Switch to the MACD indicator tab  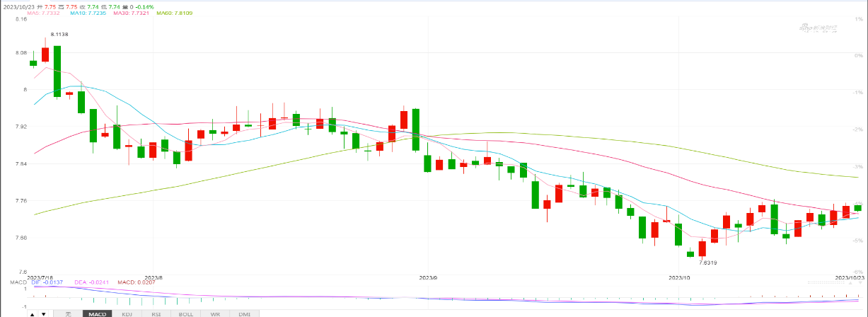tap(97, 313)
